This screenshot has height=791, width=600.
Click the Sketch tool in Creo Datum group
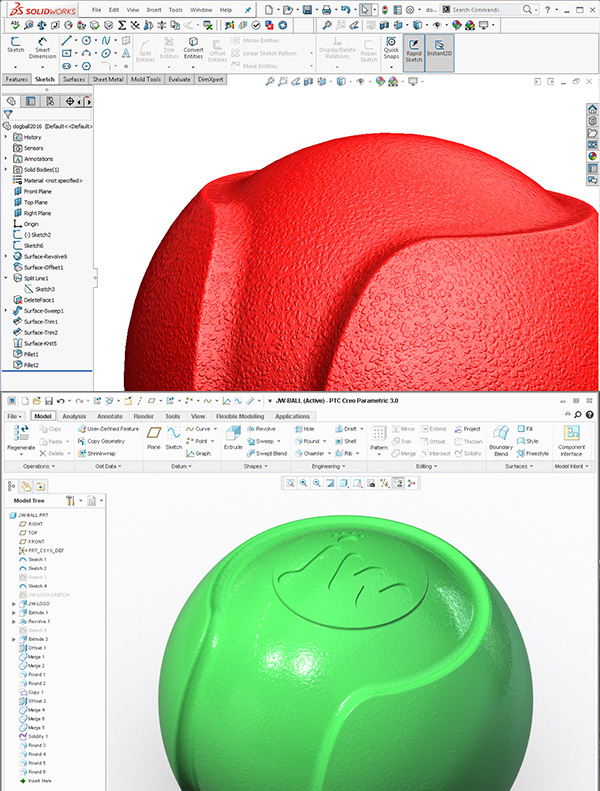[174, 437]
